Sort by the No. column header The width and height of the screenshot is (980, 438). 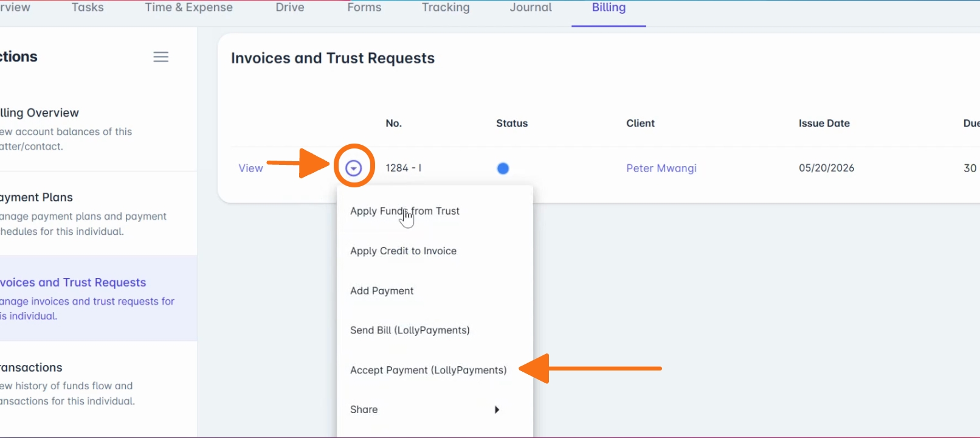(393, 123)
